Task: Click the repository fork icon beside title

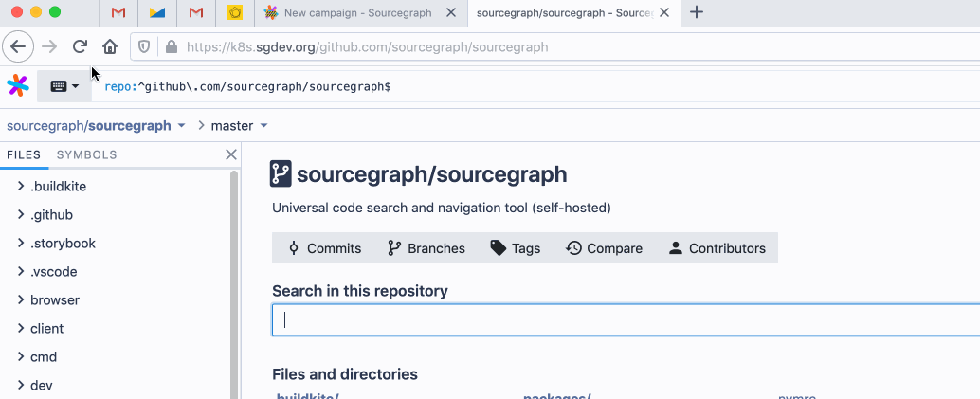Action: click(281, 173)
